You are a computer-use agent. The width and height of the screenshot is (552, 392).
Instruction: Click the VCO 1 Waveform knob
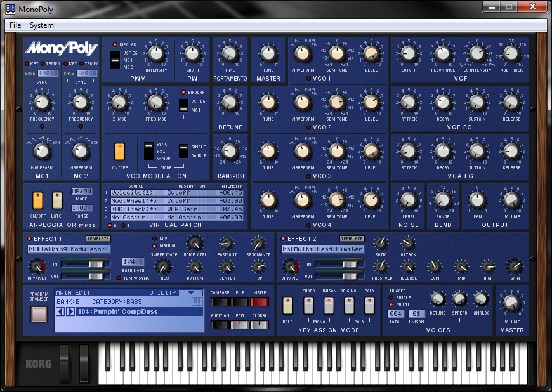(x=303, y=54)
